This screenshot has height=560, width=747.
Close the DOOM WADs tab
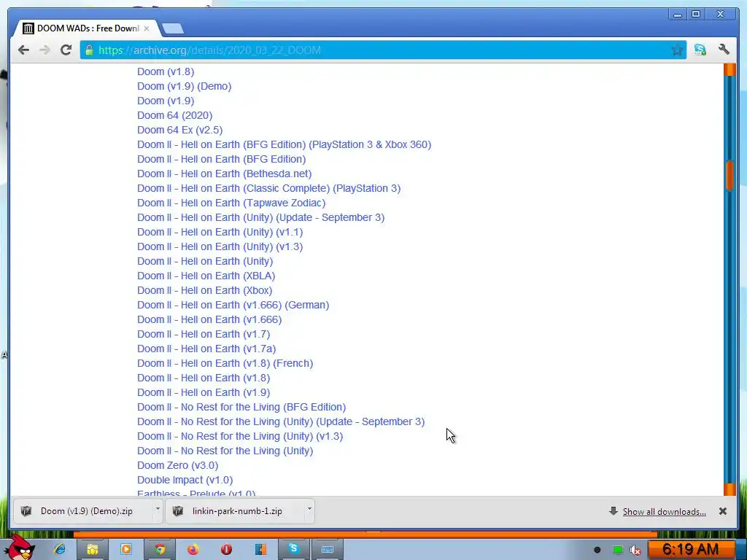point(146,28)
